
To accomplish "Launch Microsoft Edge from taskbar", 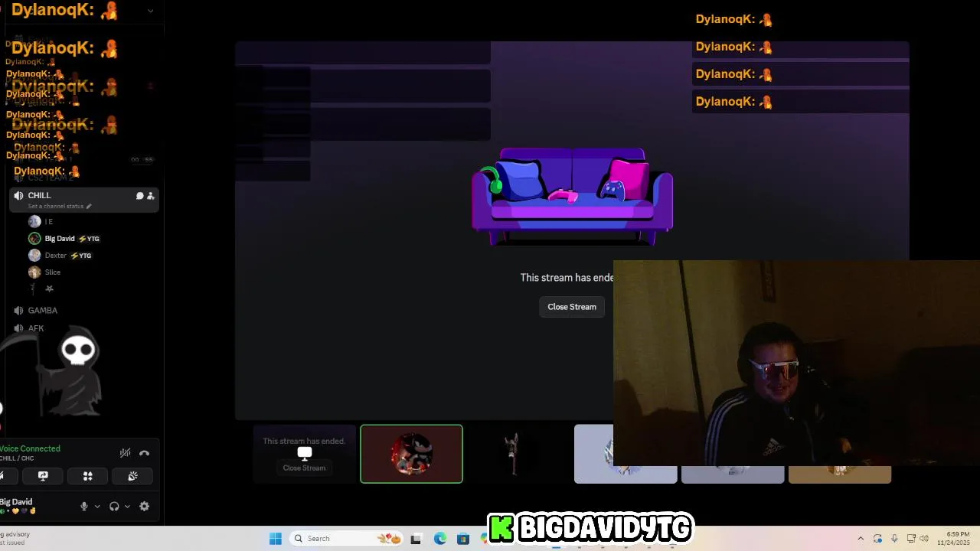I will [440, 539].
